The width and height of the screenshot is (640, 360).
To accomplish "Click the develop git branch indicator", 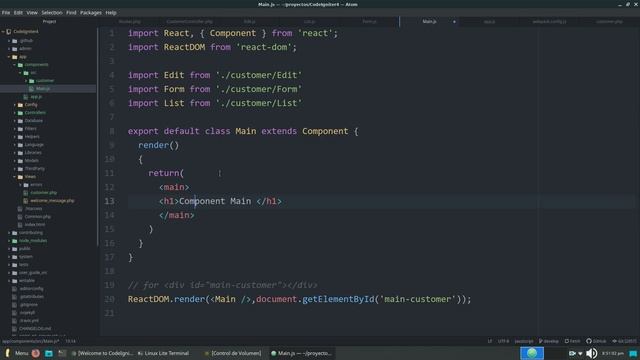I will point(549,341).
